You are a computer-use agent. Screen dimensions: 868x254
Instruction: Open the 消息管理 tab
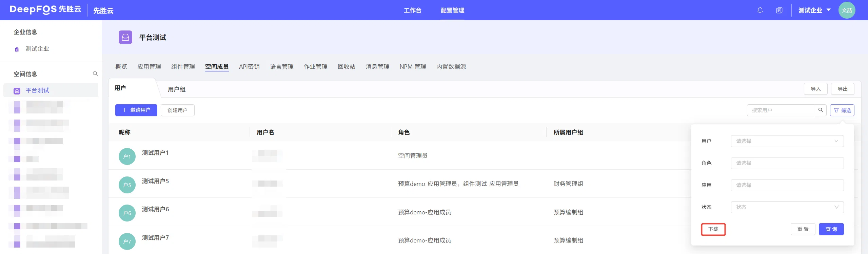377,67
